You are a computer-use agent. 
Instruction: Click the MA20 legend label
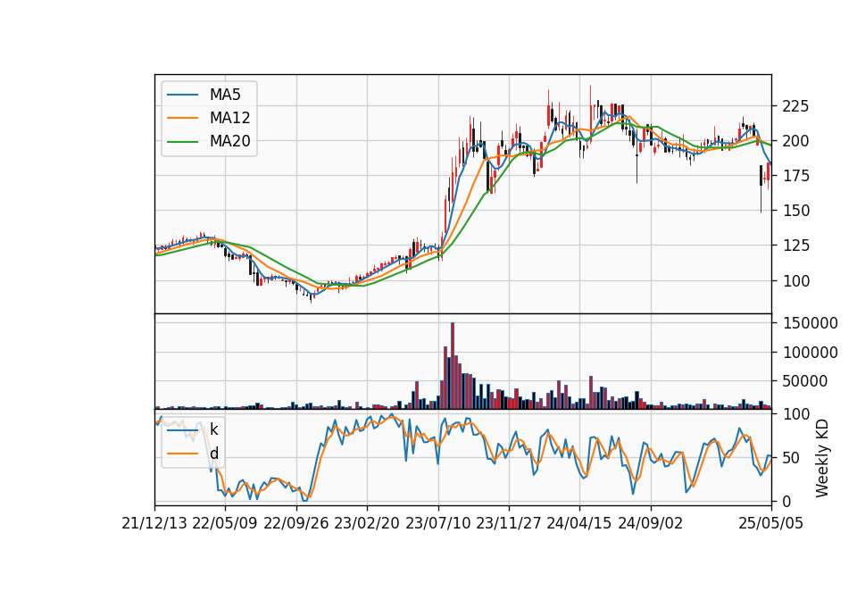pyautogui.click(x=229, y=141)
